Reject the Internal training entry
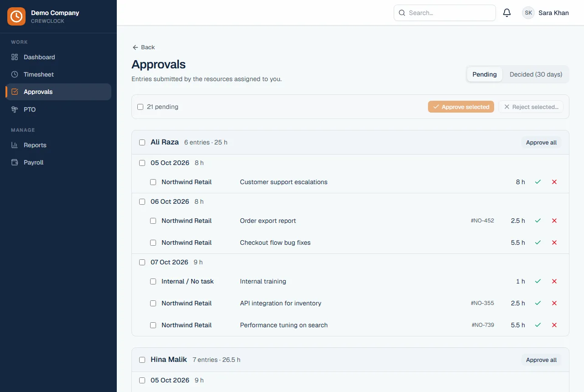 tap(554, 281)
